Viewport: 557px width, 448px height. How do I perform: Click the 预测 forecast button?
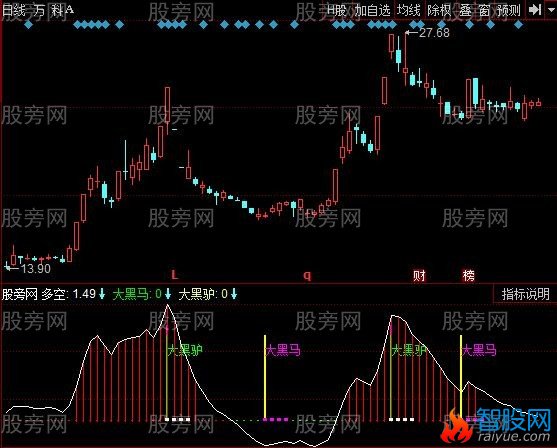[508, 10]
